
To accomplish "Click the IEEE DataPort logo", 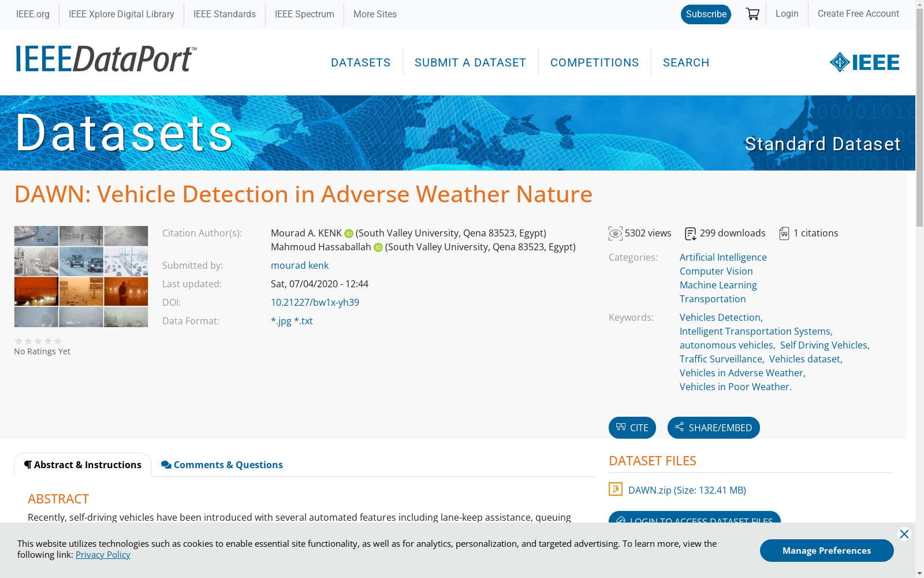I will [106, 59].
